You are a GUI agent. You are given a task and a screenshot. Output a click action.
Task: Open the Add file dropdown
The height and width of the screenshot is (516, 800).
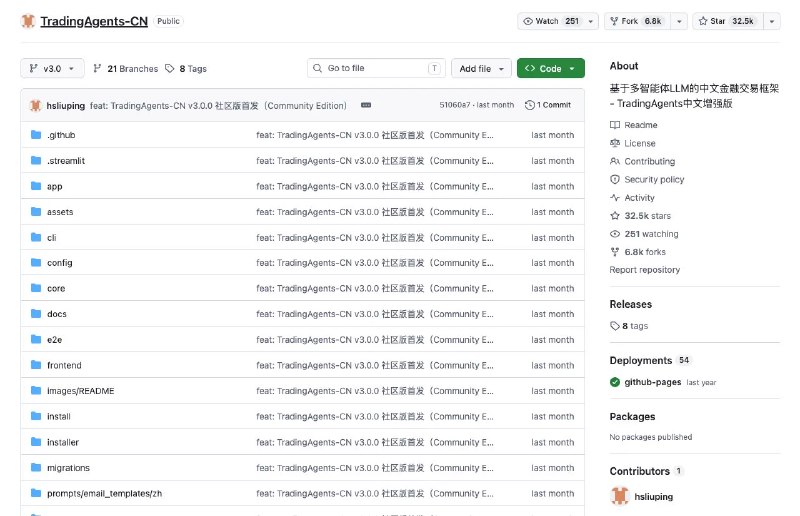coord(481,68)
